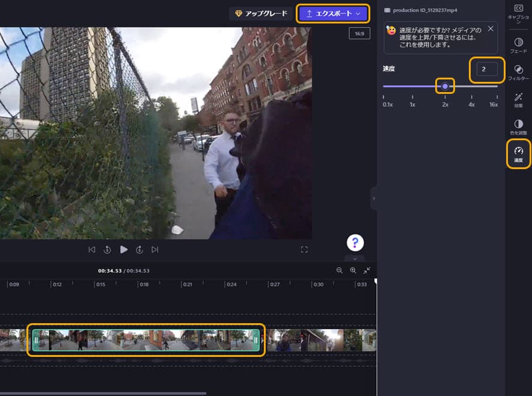This screenshot has width=532, height=396.
Task: Zoom in on the timeline
Action: coord(352,270)
